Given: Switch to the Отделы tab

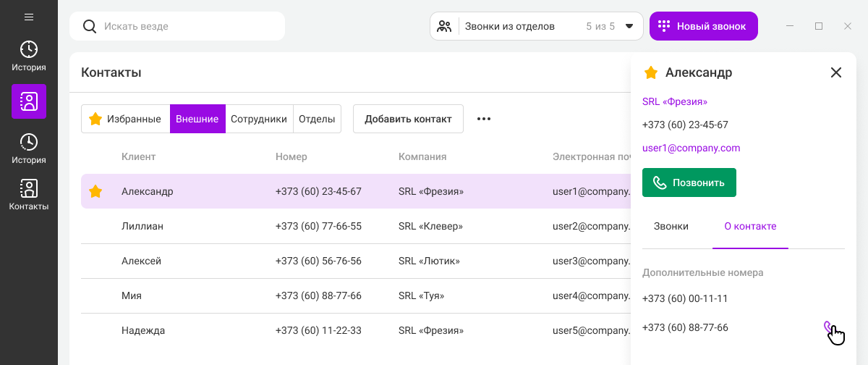Looking at the screenshot, I should click(317, 119).
